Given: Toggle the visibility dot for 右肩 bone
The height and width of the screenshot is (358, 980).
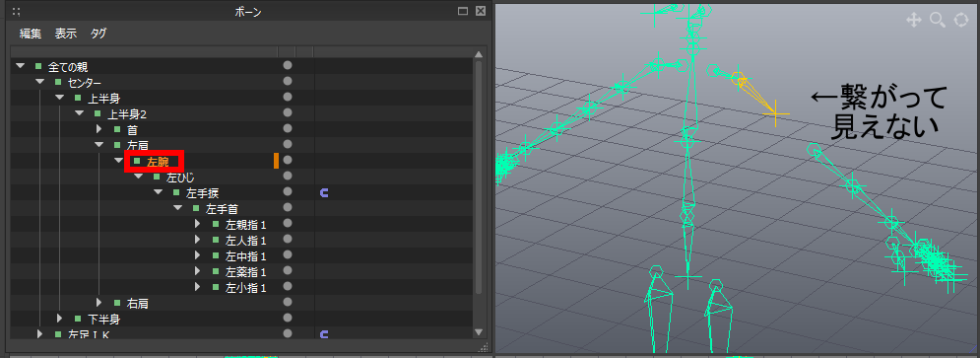Looking at the screenshot, I should coord(288,303).
